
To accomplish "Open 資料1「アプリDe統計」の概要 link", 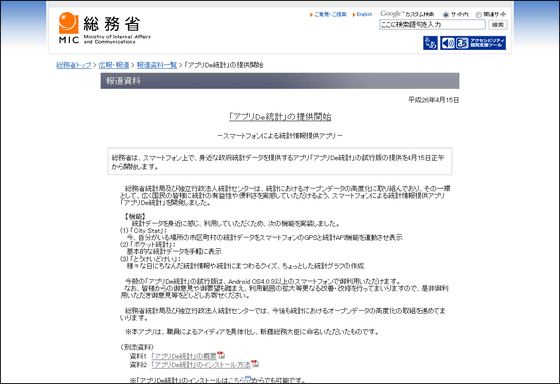I will click(184, 356).
